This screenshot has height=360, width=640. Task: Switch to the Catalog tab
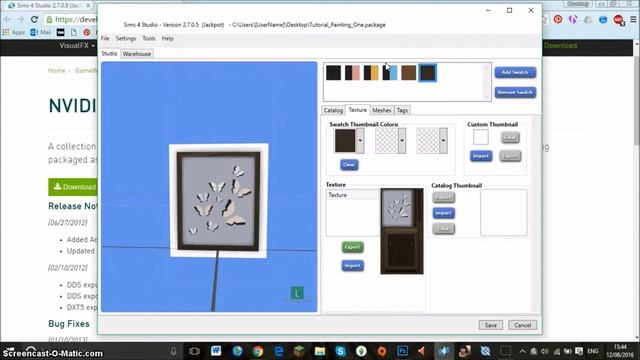[x=333, y=110]
